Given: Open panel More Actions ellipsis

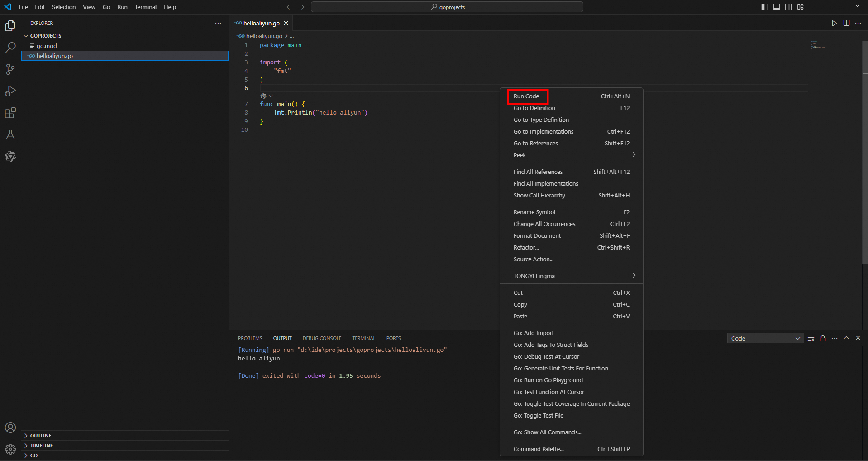Looking at the screenshot, I should [x=835, y=338].
